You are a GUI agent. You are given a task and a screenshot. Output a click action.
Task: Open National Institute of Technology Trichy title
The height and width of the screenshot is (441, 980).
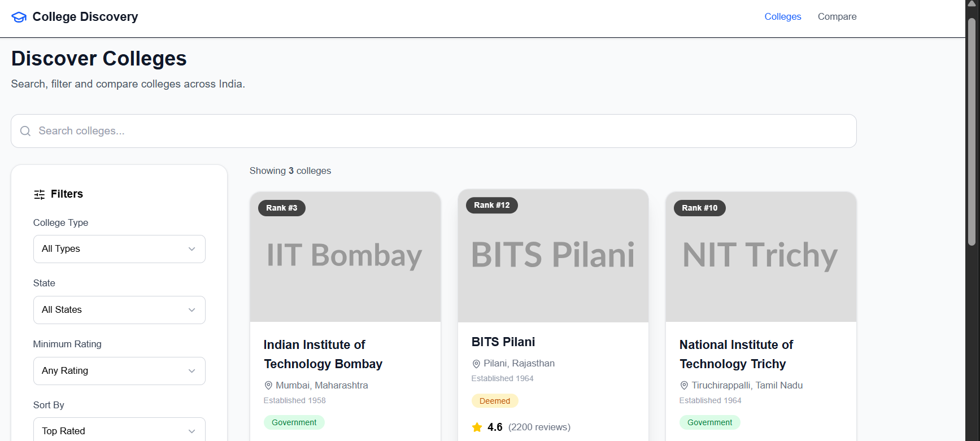[736, 354]
